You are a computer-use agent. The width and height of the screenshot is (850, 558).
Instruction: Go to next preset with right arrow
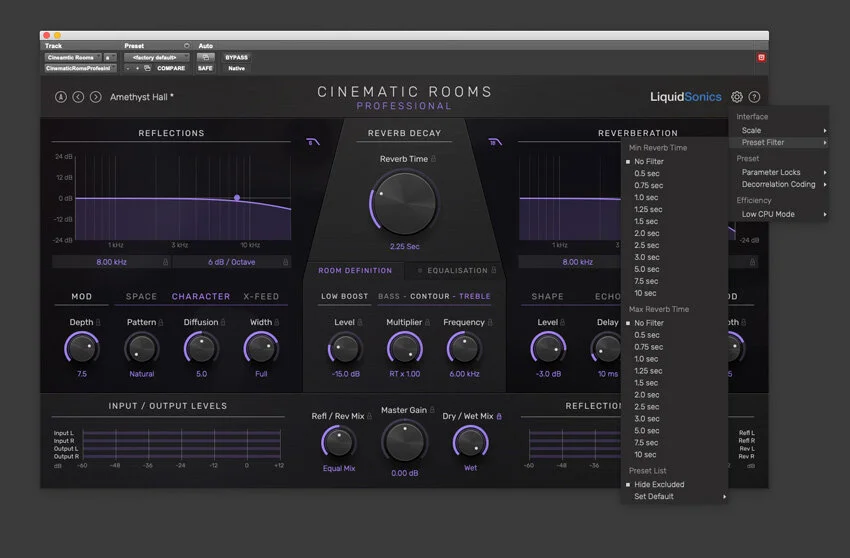coord(95,97)
